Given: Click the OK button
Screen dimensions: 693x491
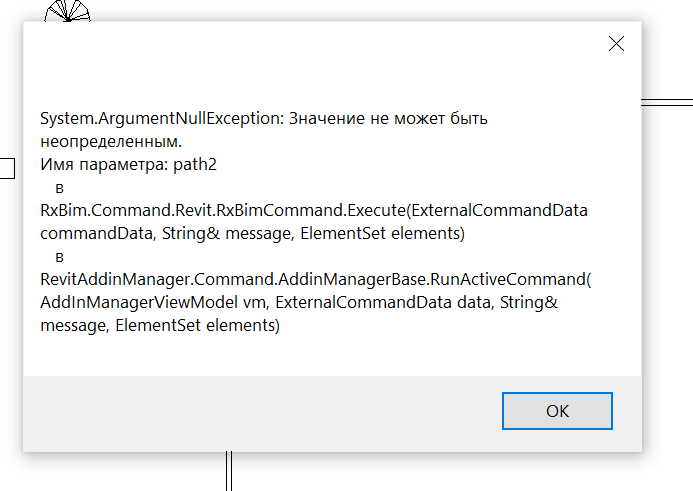Looking at the screenshot, I should point(557,410).
